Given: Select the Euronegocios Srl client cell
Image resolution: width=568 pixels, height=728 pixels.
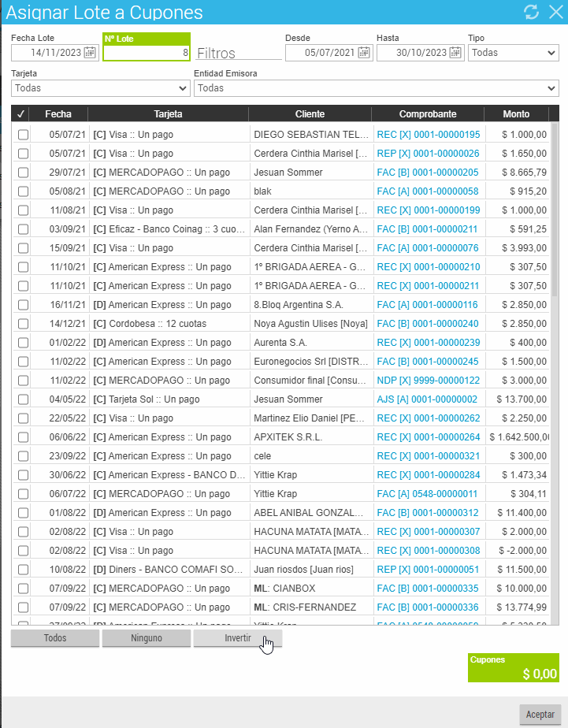Looking at the screenshot, I should (x=310, y=362).
